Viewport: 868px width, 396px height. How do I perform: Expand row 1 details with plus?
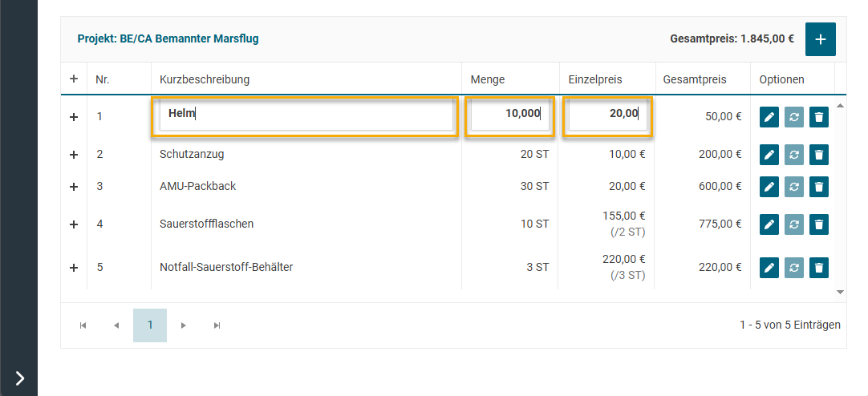74,117
